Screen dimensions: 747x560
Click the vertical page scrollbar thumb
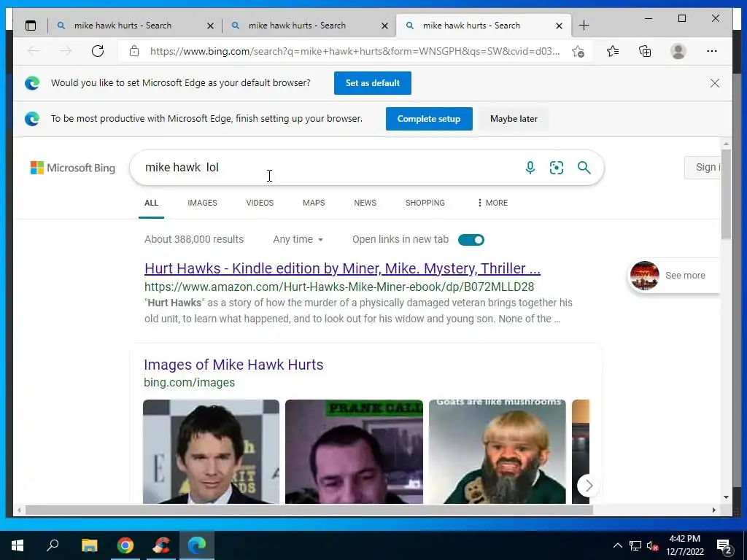coord(726,194)
